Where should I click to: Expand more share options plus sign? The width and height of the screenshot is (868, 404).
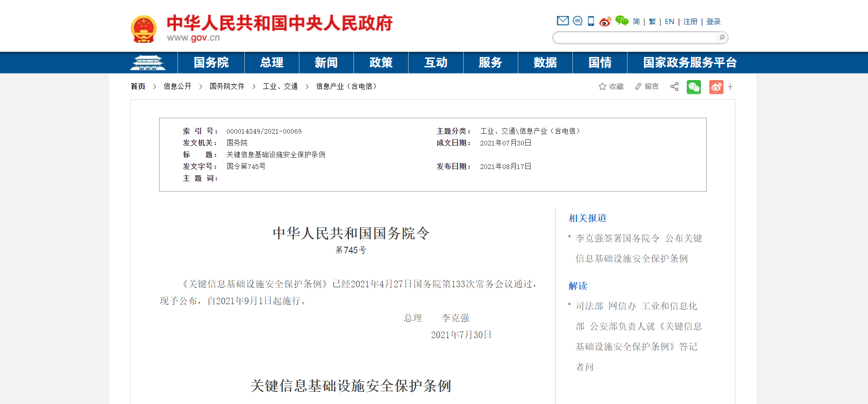pos(730,87)
